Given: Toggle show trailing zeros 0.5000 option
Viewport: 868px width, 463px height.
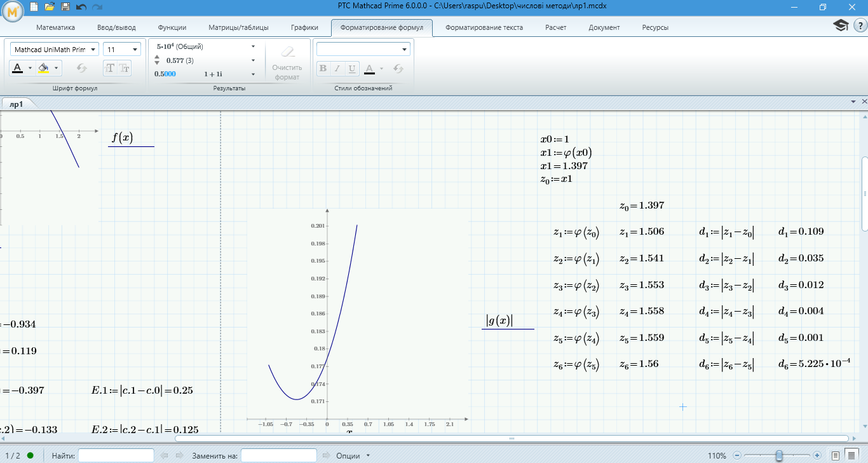Looking at the screenshot, I should tap(165, 74).
